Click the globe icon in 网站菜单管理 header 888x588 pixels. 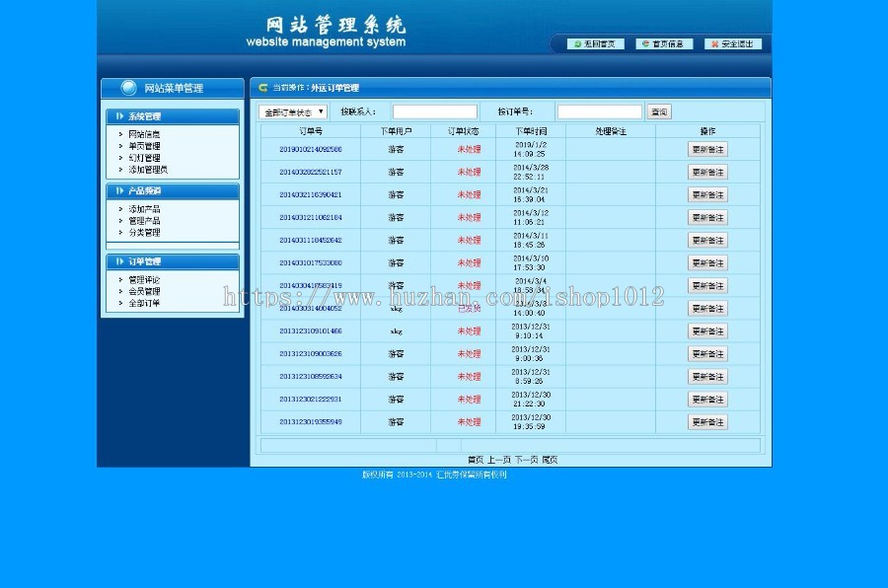point(130,87)
